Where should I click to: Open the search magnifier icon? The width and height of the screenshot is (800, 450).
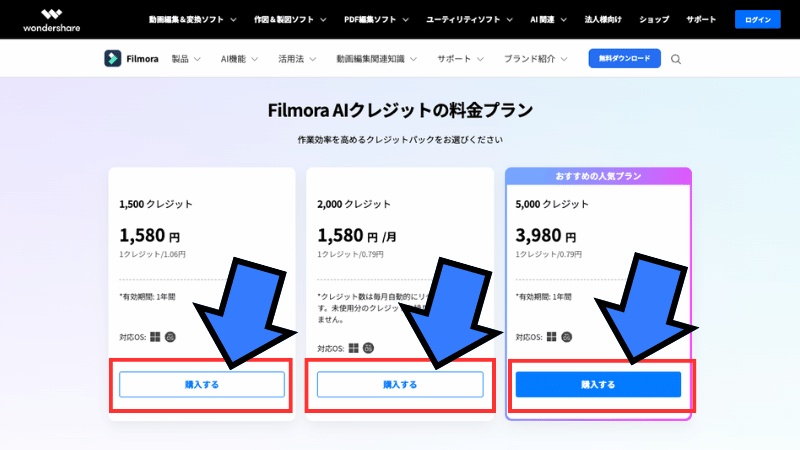pyautogui.click(x=676, y=59)
